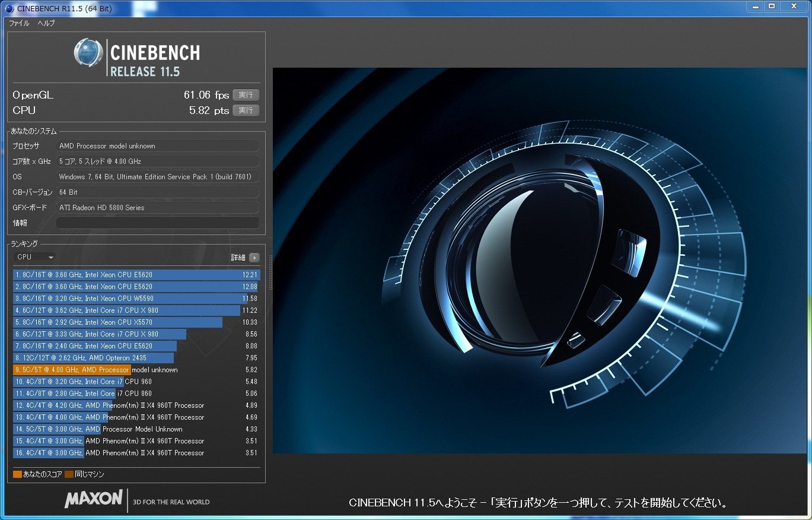Start the CPU test using 実行 button
812x520 pixels.
[x=246, y=110]
